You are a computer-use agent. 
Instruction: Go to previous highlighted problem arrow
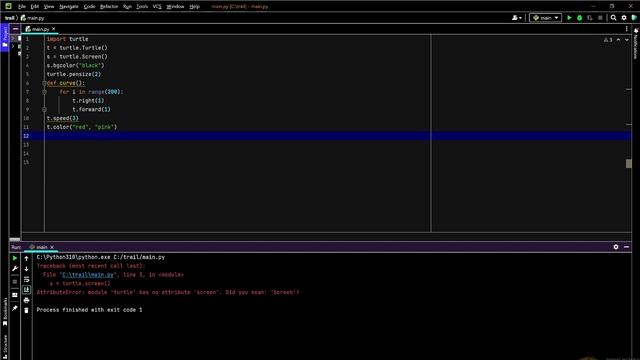coord(618,40)
